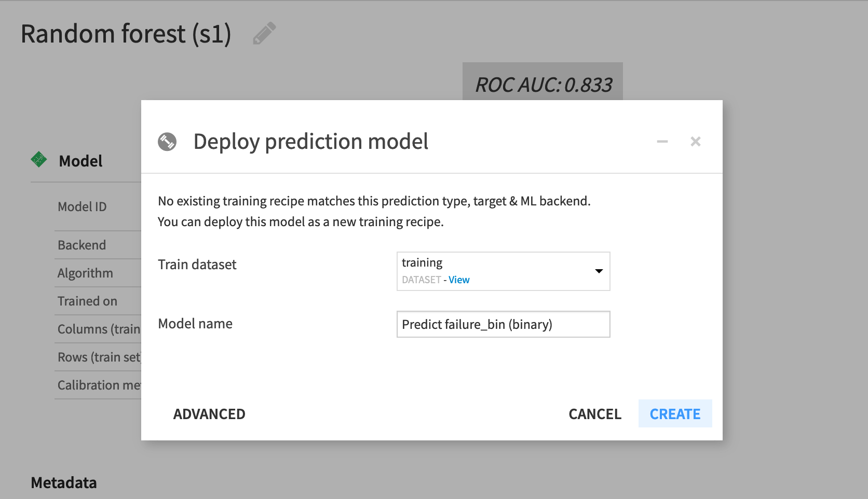Switch to the Model tab
This screenshot has height=499, width=868.
[x=80, y=161]
